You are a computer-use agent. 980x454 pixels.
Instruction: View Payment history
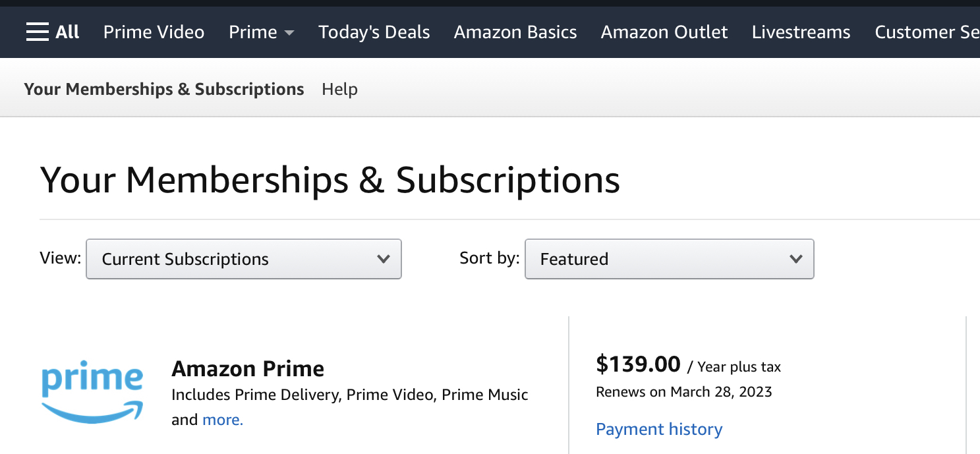click(658, 429)
